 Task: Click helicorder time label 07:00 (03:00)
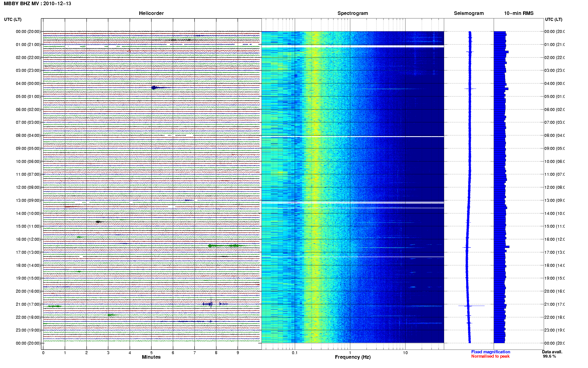pyautogui.click(x=28, y=122)
